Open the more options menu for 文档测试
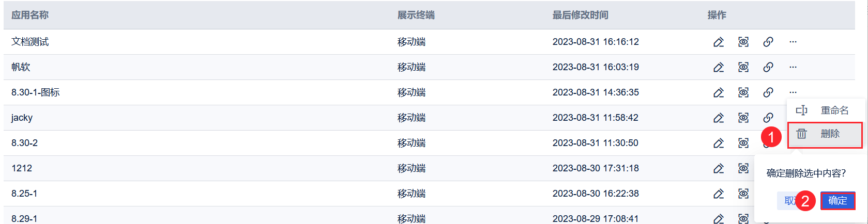This screenshot has width=868, height=224. tap(793, 42)
